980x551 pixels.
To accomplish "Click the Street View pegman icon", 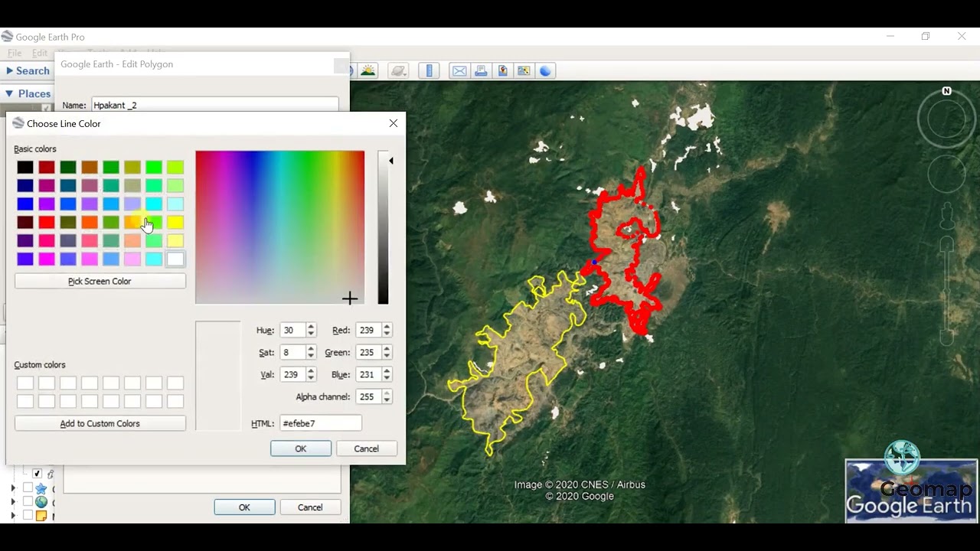I will [947, 217].
